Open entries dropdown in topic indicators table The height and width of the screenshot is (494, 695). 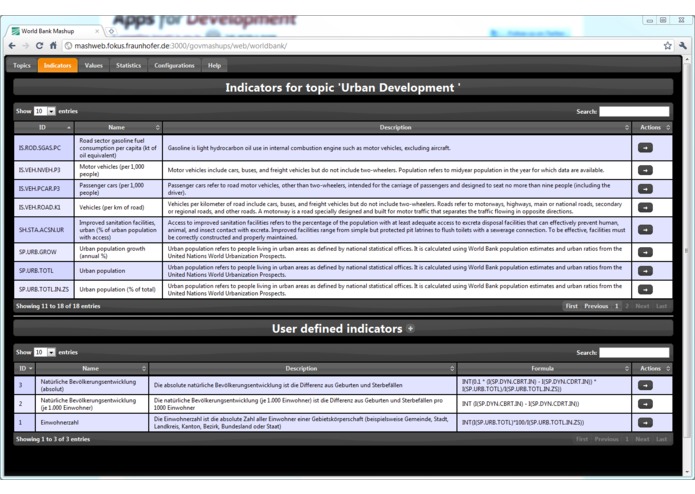pos(45,111)
